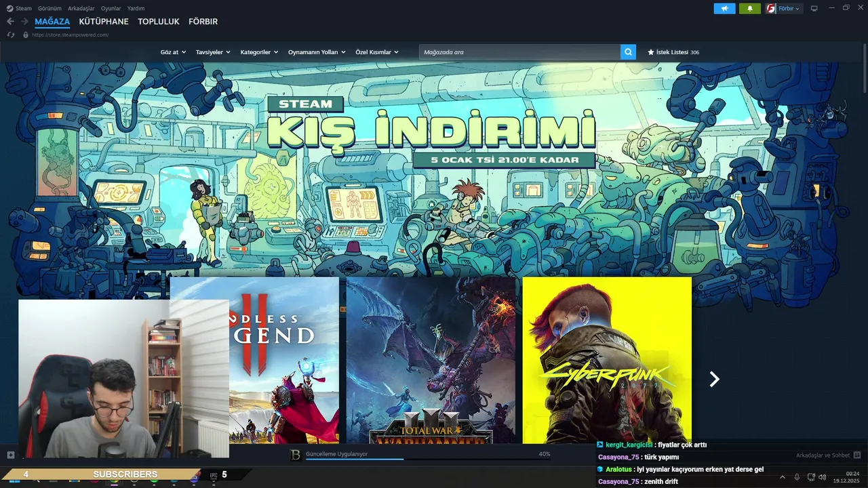Open the Steam menu

coord(20,9)
